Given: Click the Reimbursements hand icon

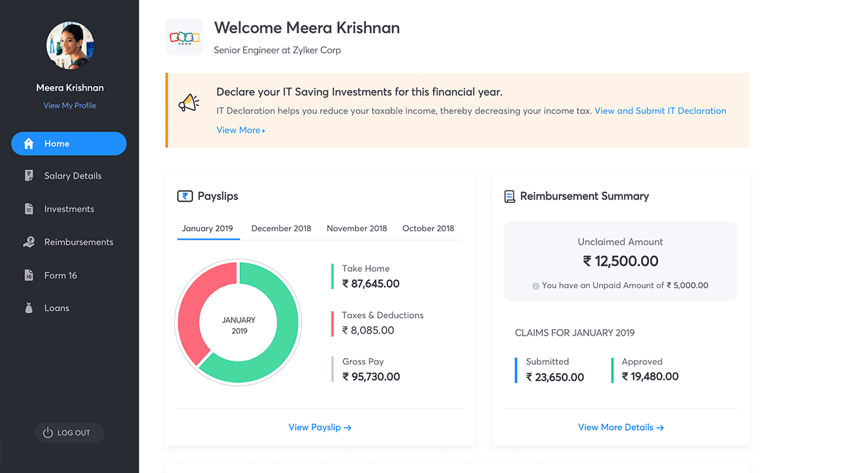Looking at the screenshot, I should click(x=28, y=242).
